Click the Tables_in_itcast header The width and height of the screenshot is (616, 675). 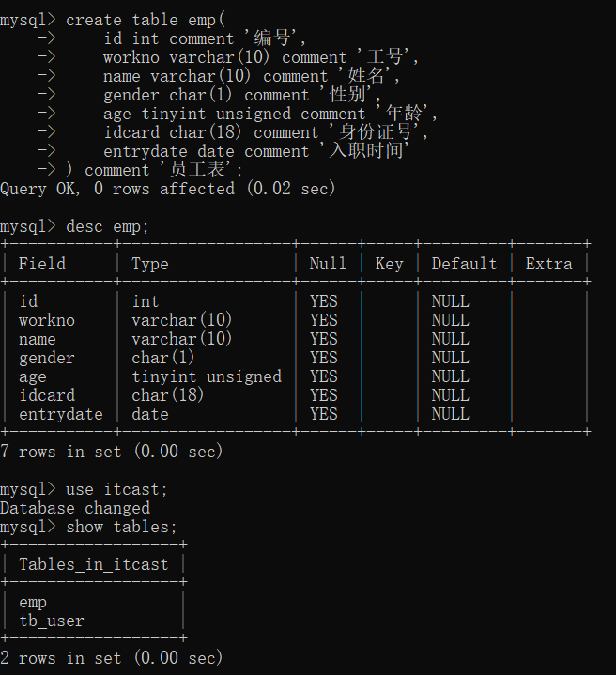[x=93, y=564]
